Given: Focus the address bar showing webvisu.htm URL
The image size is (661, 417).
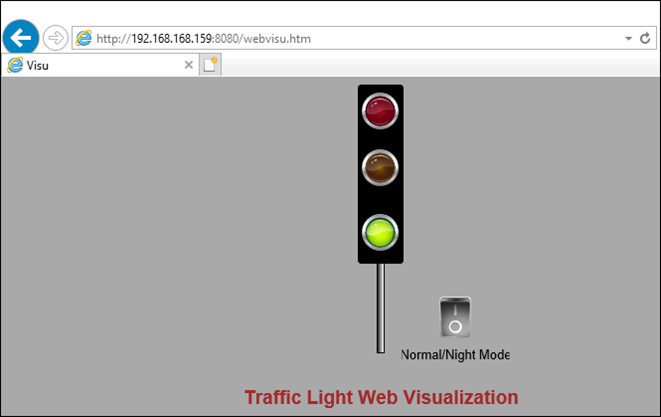Looking at the screenshot, I should pos(364,38).
